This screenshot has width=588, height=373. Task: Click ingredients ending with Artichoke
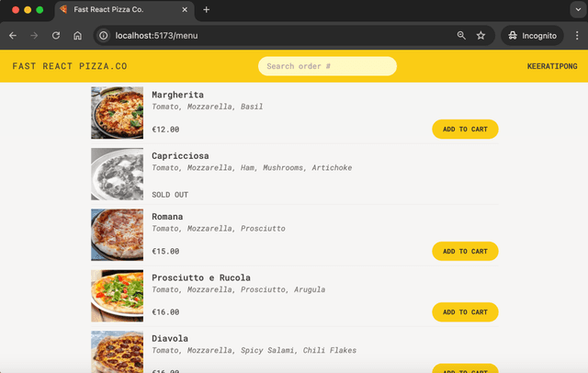252,168
